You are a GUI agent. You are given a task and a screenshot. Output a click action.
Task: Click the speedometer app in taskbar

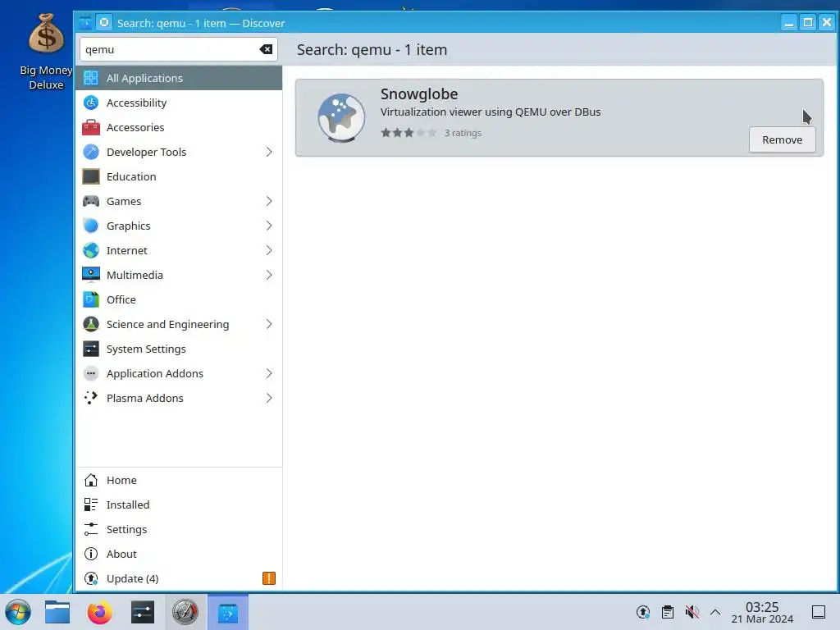coord(185,612)
